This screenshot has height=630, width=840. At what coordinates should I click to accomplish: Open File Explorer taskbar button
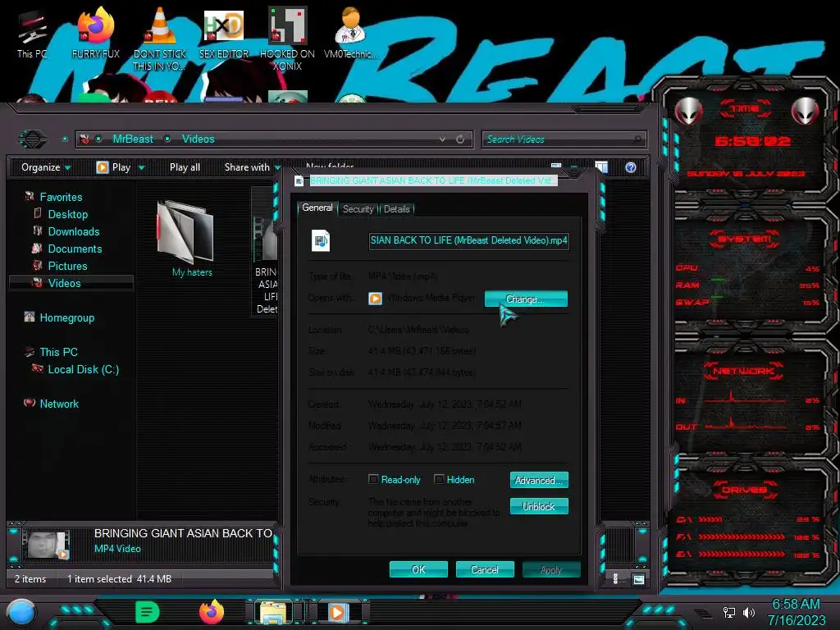click(x=273, y=612)
